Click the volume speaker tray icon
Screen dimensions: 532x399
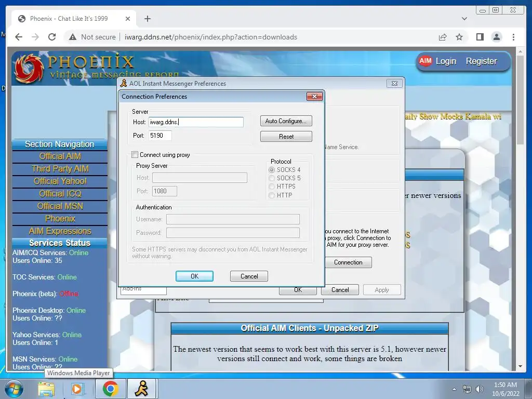point(479,389)
